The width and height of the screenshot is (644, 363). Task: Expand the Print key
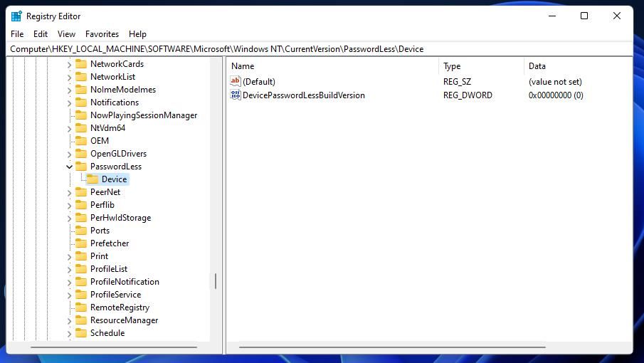coord(70,257)
